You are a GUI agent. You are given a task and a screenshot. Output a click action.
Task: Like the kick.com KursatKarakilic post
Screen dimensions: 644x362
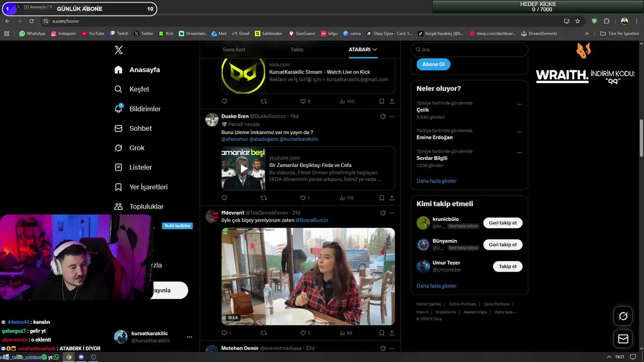tap(303, 101)
